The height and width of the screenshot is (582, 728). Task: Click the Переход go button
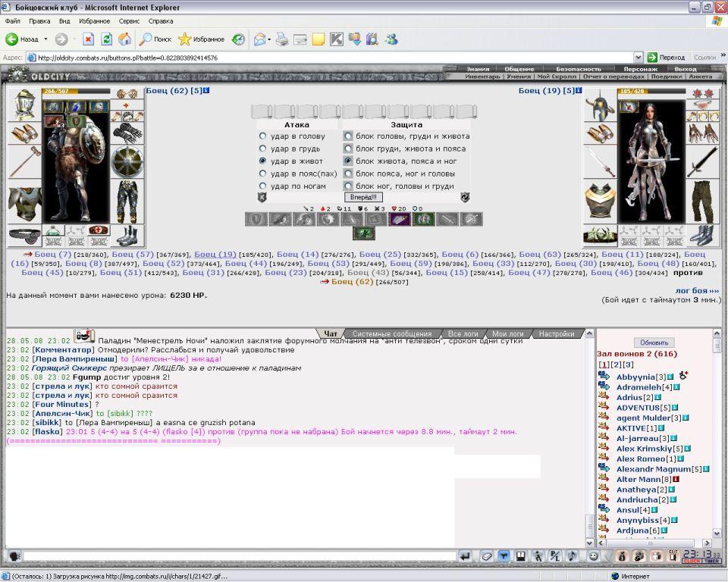tap(666, 58)
